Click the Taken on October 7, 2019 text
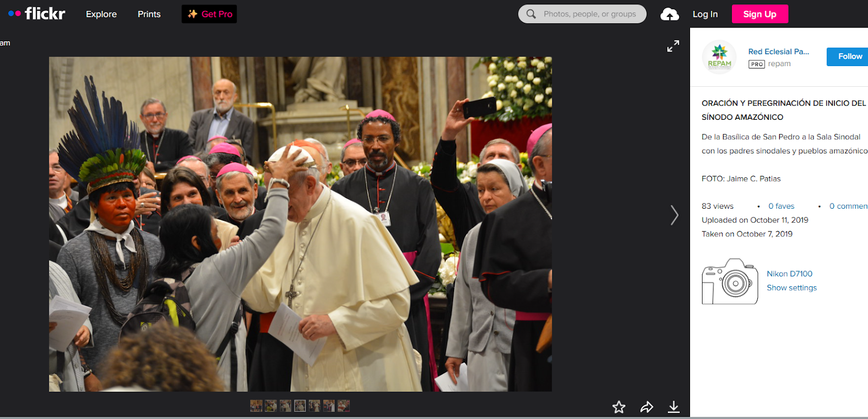The height and width of the screenshot is (419, 868). point(747,234)
